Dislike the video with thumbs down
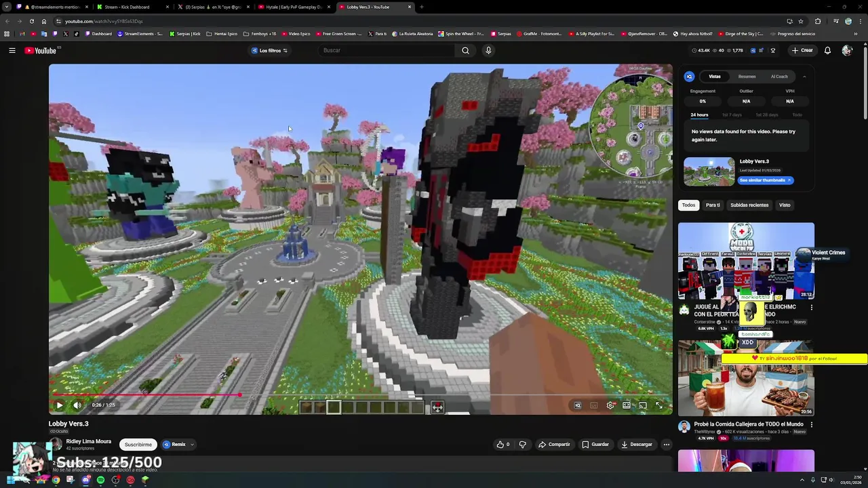The image size is (868, 488). (x=522, y=445)
